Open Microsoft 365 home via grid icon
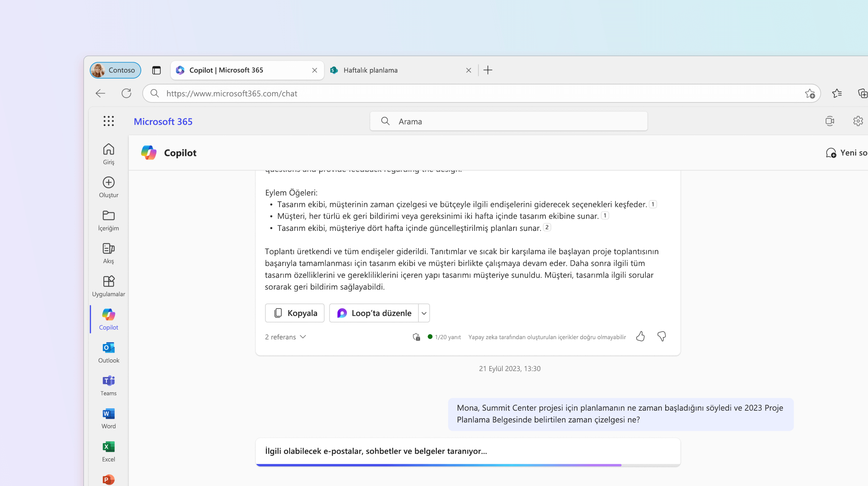868x486 pixels. [108, 121]
